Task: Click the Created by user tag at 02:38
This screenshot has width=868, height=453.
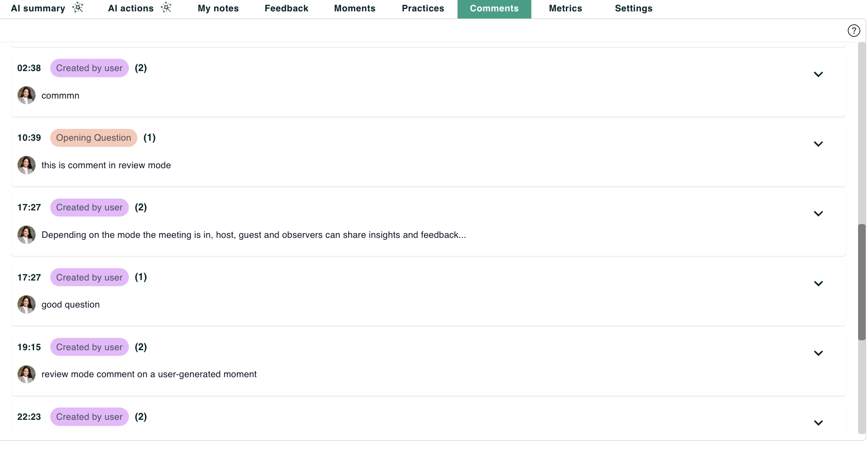Action: (x=89, y=68)
